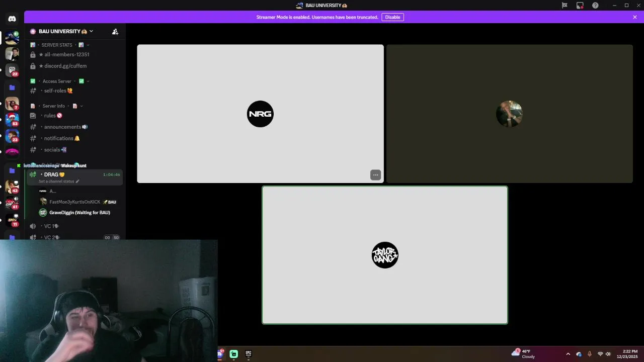Collapse the SERVER STATS category
Screen dimensions: 644x362
click(60, 45)
